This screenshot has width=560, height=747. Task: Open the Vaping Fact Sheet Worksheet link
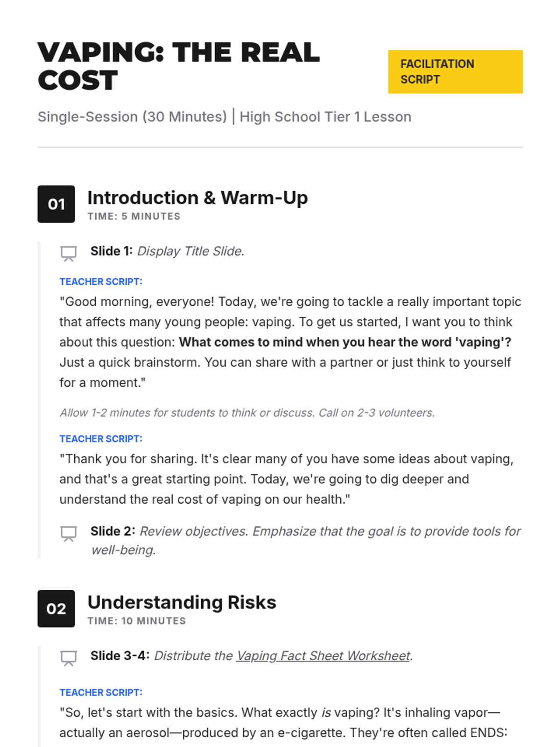pos(323,656)
